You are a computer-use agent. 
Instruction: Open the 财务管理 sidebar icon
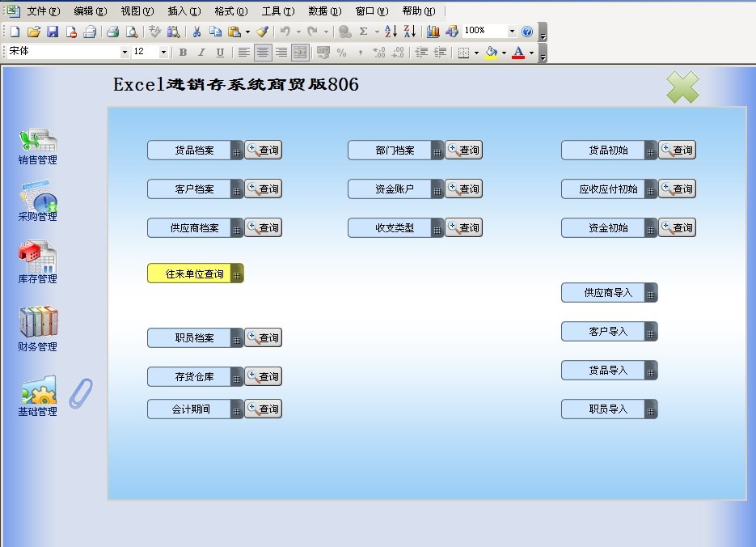pos(38,329)
